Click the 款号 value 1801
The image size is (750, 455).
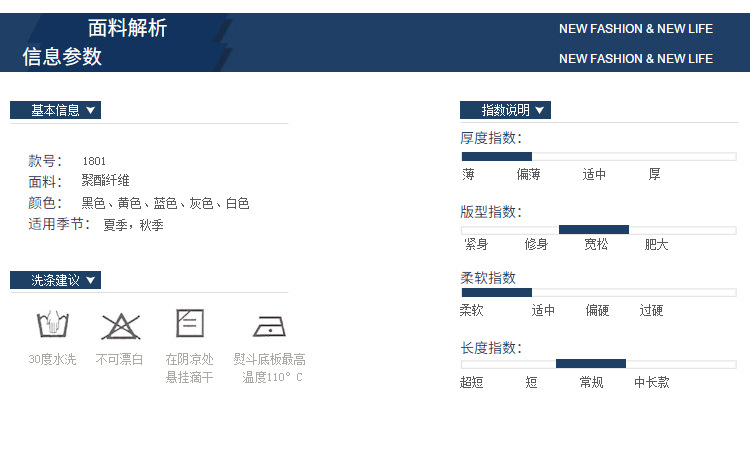tap(94, 161)
